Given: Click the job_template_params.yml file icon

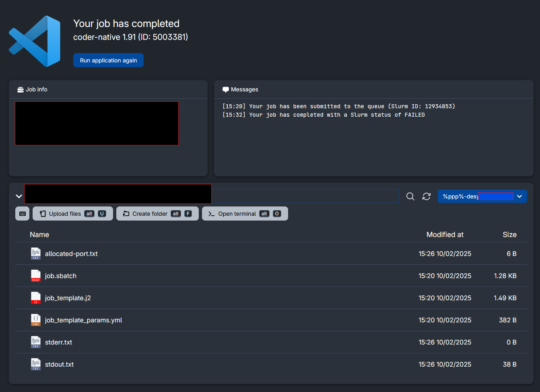Looking at the screenshot, I should click(36, 320).
